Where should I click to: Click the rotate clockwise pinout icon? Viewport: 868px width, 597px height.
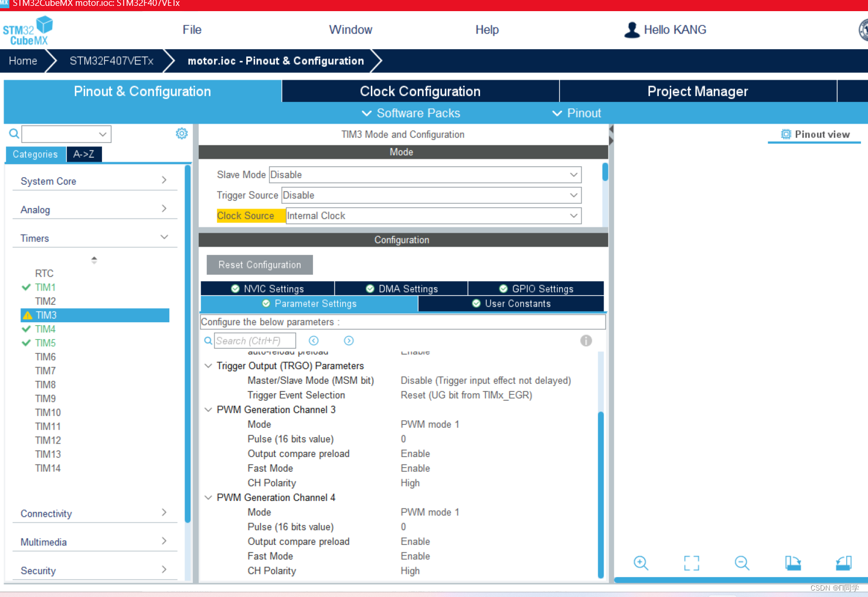793,563
